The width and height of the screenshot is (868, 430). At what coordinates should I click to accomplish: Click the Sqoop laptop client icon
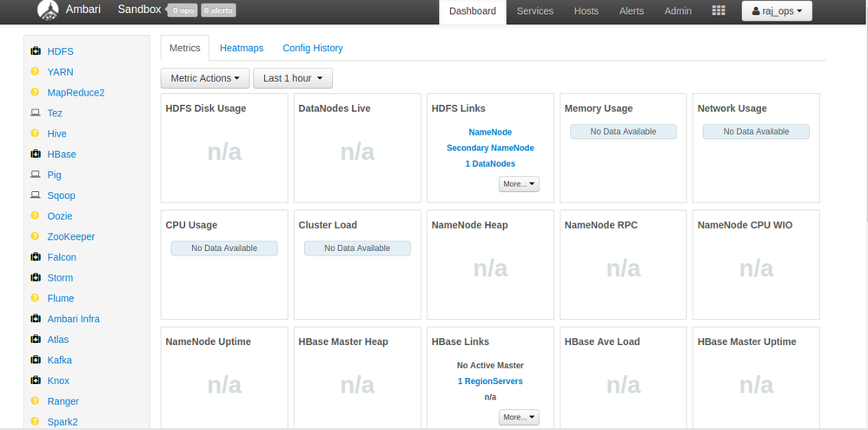pyautogui.click(x=36, y=195)
